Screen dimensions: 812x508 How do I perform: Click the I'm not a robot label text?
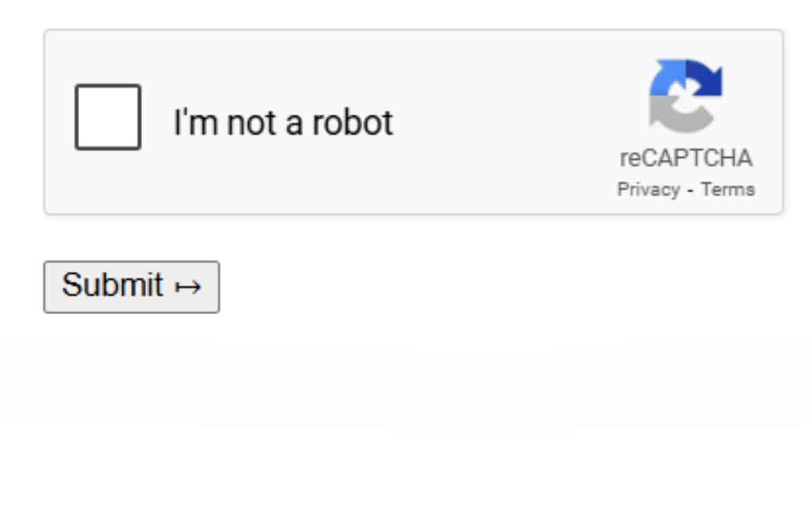(284, 122)
